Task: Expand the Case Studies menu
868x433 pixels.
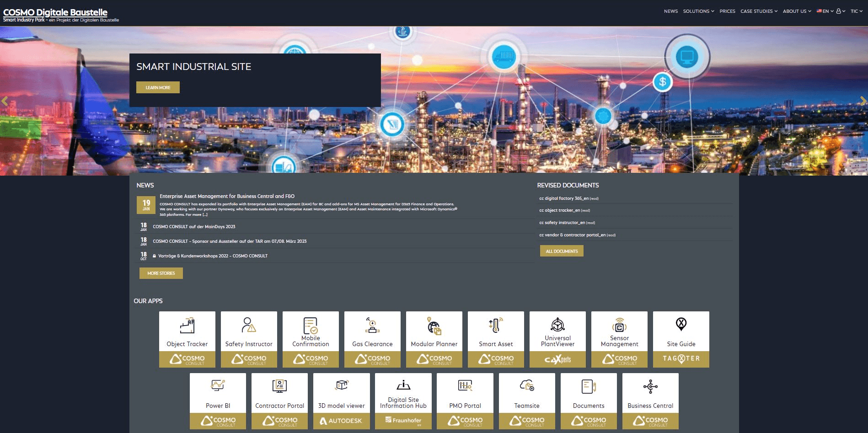Action: tap(759, 11)
